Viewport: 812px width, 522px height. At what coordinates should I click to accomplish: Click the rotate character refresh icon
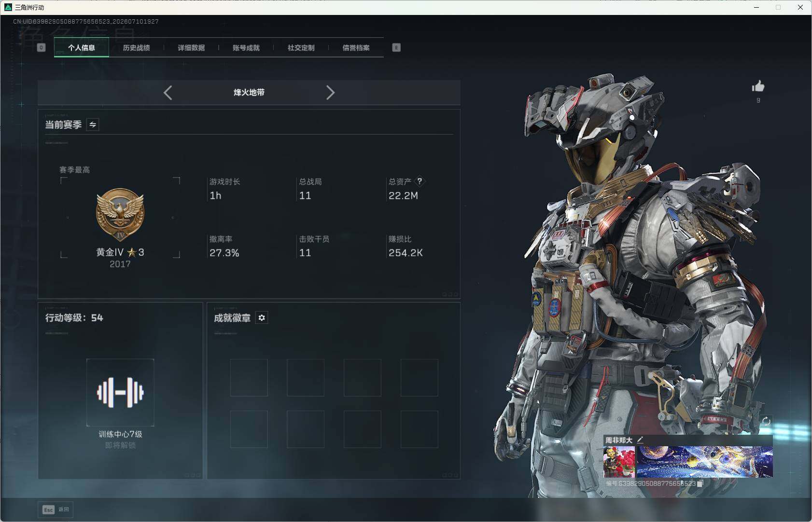click(766, 421)
